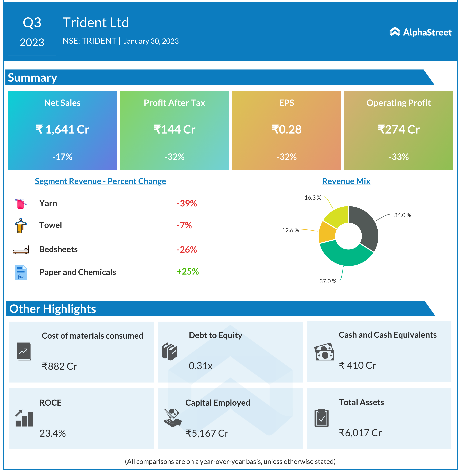Click the Cost of materials chart icon
Image resolution: width=461 pixels, height=476 pixels.
coord(24,351)
